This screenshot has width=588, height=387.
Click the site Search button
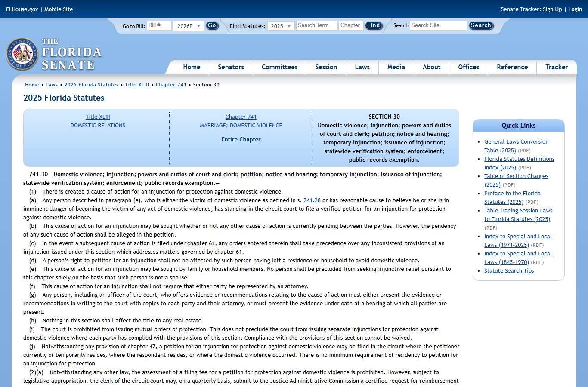click(x=481, y=25)
